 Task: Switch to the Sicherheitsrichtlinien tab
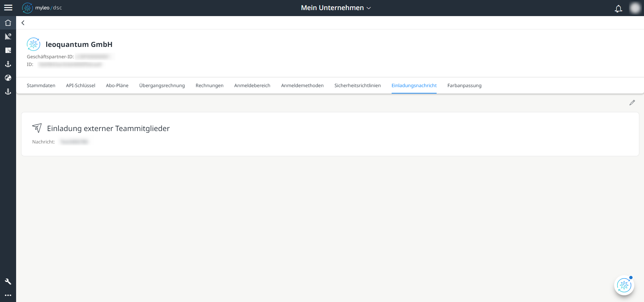(x=358, y=85)
